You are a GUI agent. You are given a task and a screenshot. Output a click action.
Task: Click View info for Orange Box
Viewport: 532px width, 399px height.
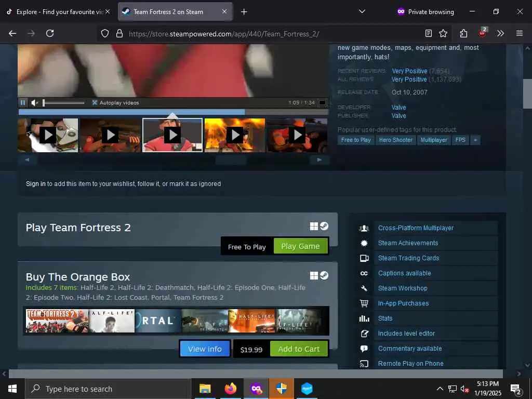click(x=205, y=349)
